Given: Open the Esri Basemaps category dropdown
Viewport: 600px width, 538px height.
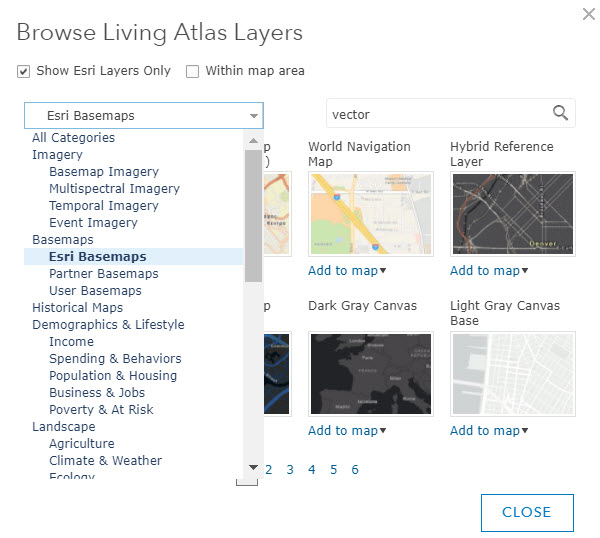Looking at the screenshot, I should pyautogui.click(x=144, y=115).
